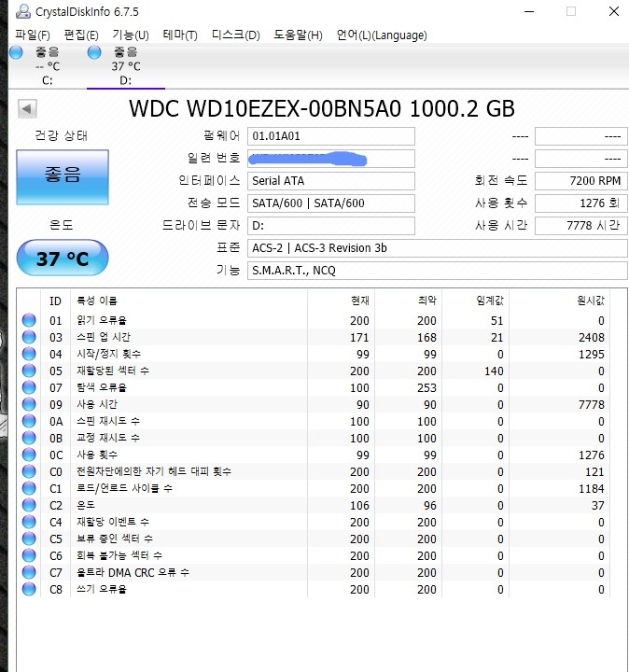Click status icon for attribute C5

pos(29,539)
